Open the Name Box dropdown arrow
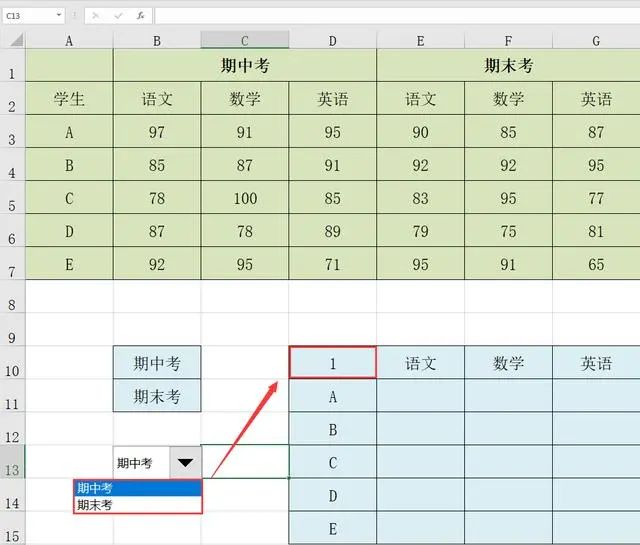Image resolution: width=640 pixels, height=545 pixels. point(58,16)
